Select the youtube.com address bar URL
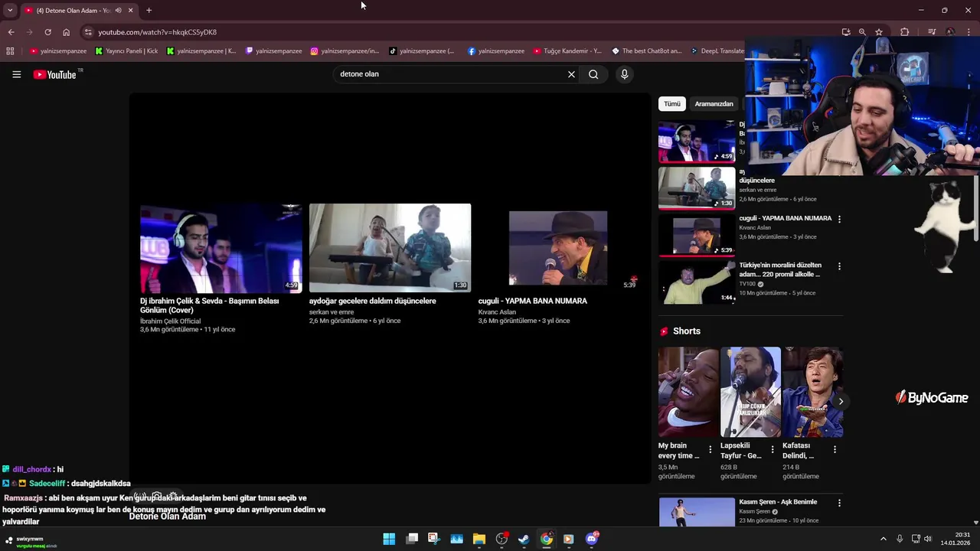The height and width of the screenshot is (551, 980). click(x=157, y=32)
